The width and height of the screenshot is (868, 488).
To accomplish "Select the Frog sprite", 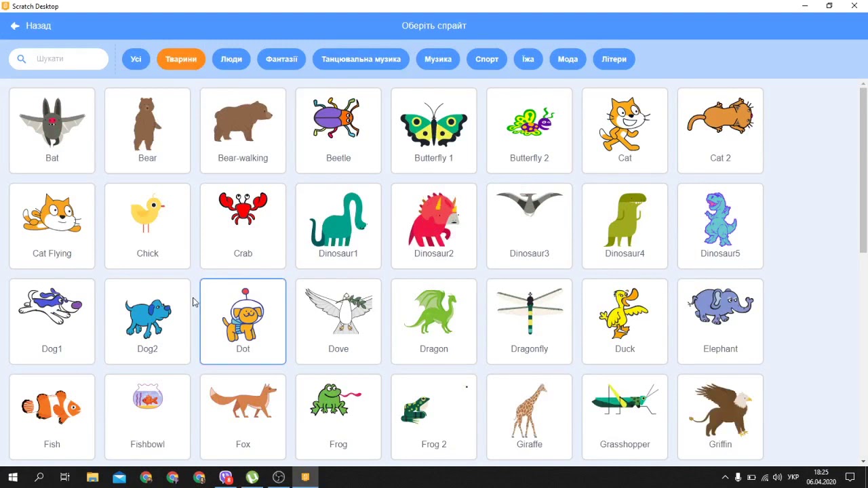I will pyautogui.click(x=338, y=417).
